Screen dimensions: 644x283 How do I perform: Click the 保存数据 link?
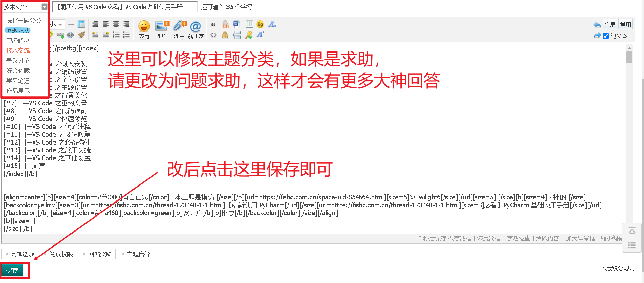[x=460, y=238]
